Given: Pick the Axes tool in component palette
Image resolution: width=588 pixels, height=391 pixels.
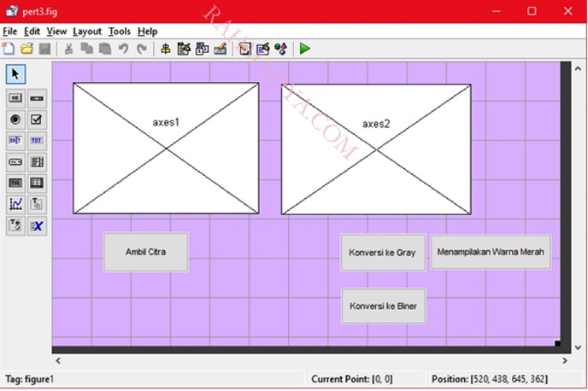Looking at the screenshot, I should (x=15, y=204).
